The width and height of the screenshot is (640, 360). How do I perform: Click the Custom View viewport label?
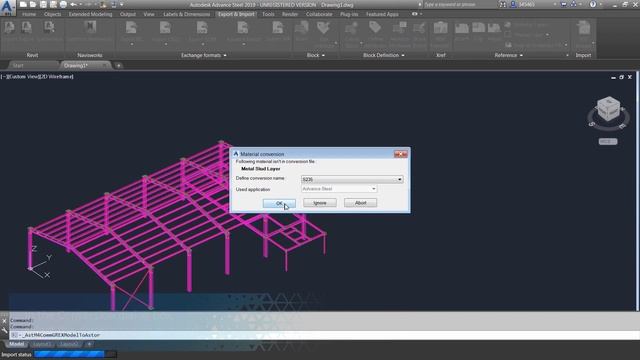(x=23, y=76)
